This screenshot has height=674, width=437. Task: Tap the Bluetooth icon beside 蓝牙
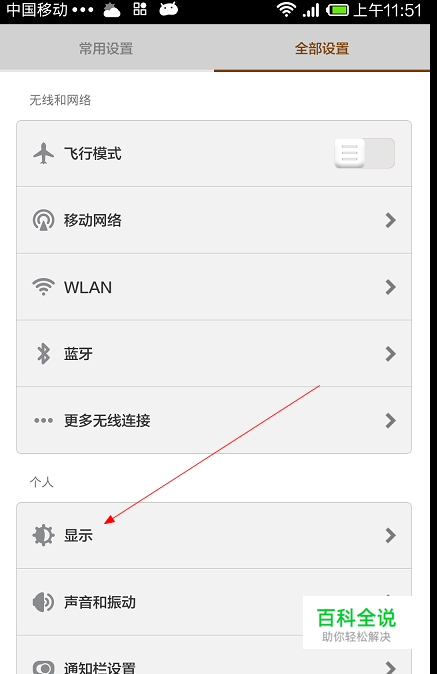pyautogui.click(x=43, y=354)
